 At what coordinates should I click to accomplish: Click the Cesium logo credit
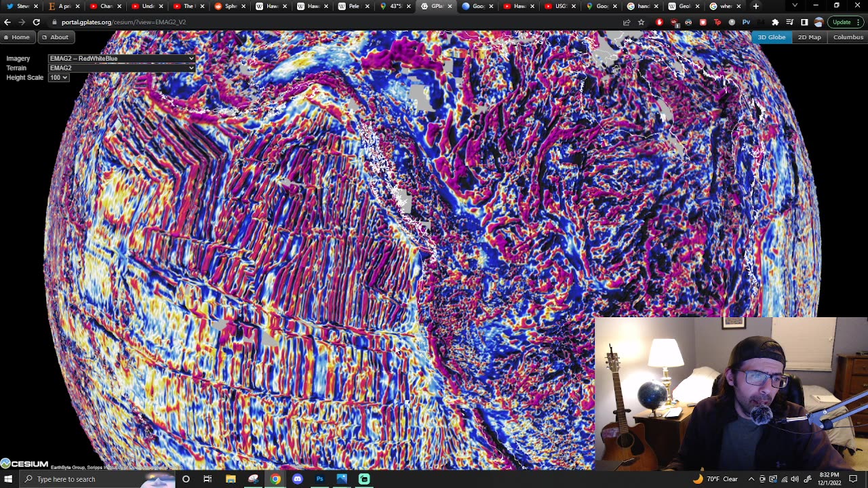point(24,464)
